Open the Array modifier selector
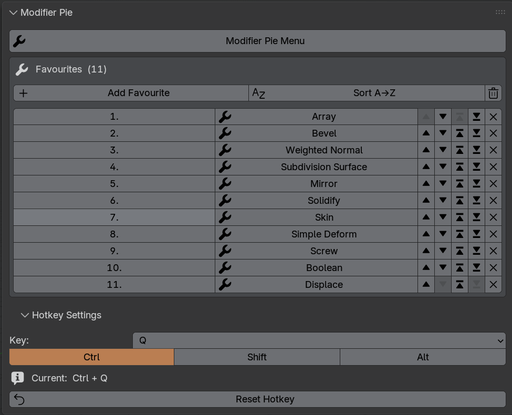Viewport: 512px width, 415px height. [316, 117]
